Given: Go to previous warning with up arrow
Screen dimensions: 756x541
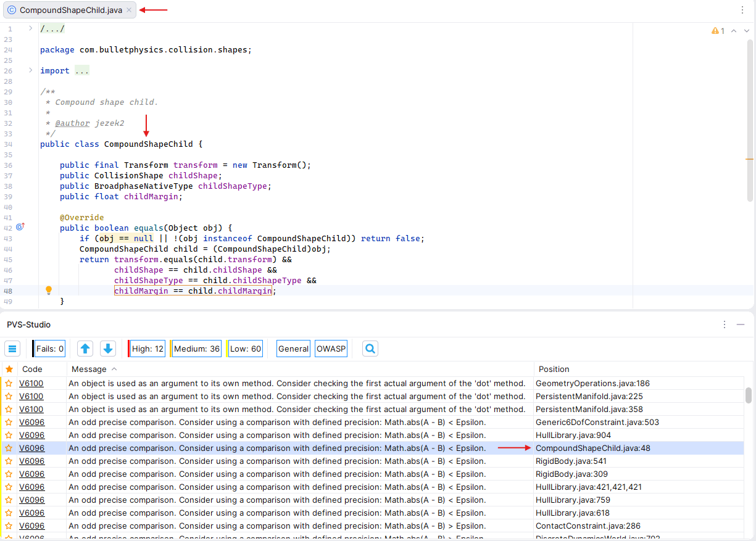Looking at the screenshot, I should (x=85, y=349).
